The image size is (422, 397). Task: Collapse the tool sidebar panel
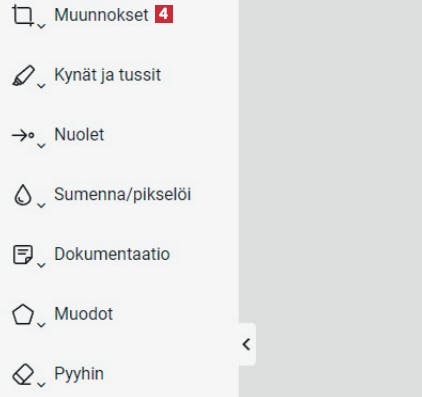click(247, 344)
